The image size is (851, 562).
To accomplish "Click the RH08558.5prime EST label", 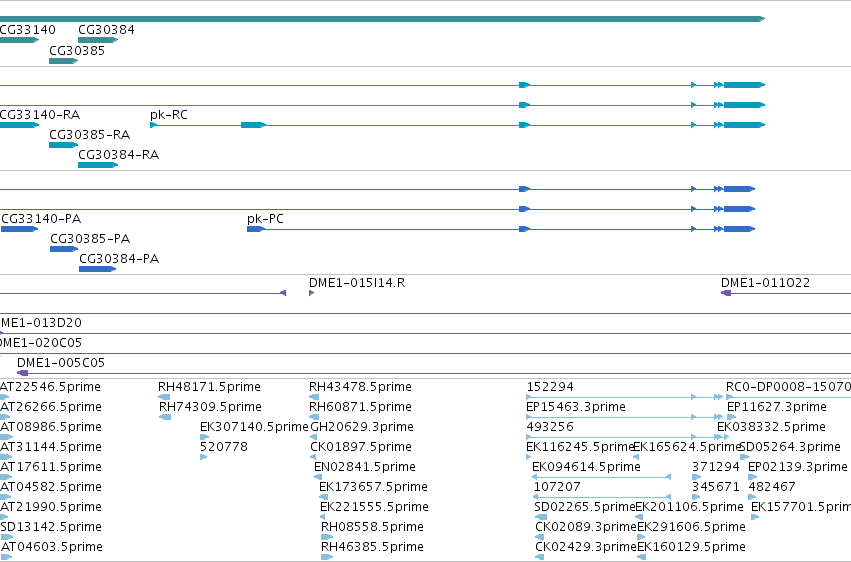I will point(372,527).
